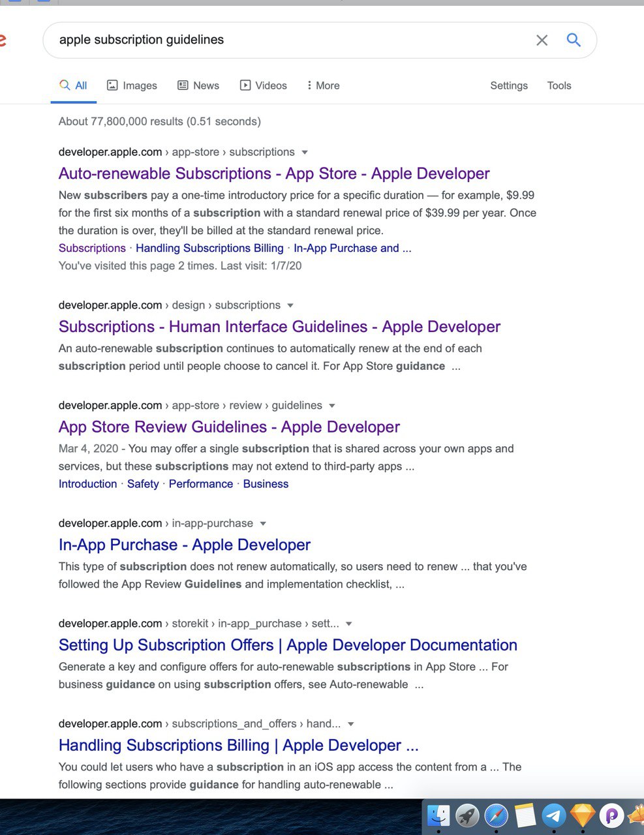
Task: Click the 'About 77,800,000 results' stats text
Action: pyautogui.click(x=160, y=121)
